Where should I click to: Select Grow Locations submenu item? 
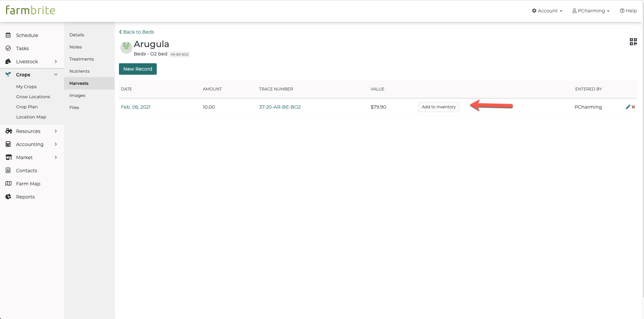coord(33,97)
